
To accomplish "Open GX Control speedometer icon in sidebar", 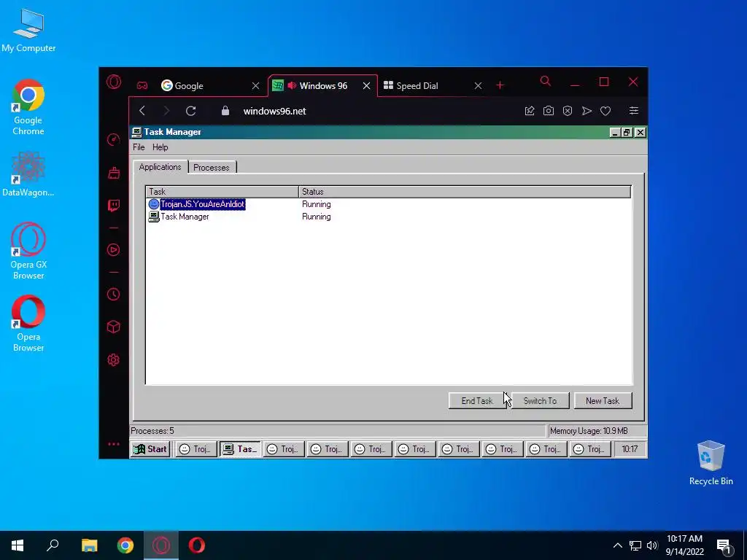I will [x=113, y=139].
